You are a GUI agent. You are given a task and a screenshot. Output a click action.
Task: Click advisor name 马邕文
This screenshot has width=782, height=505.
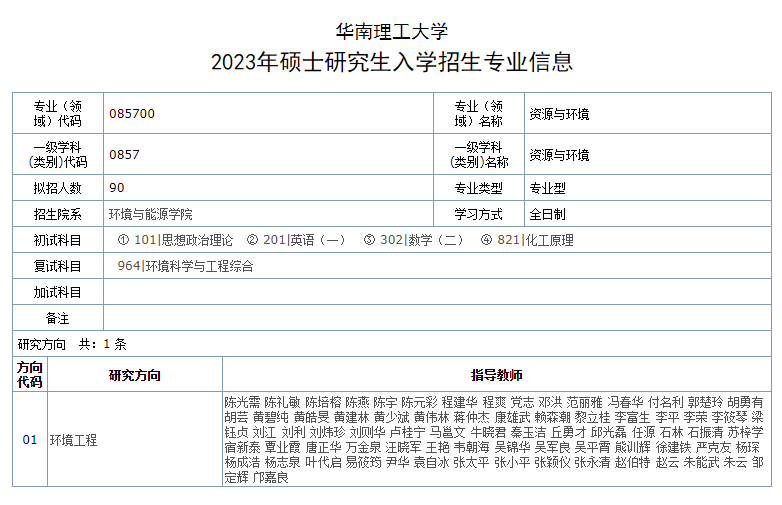(448, 432)
